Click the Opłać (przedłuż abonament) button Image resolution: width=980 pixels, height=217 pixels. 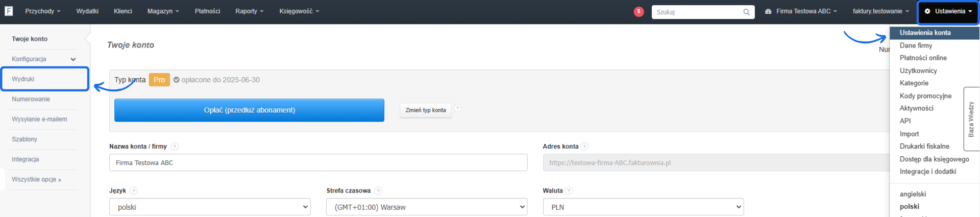pos(249,110)
